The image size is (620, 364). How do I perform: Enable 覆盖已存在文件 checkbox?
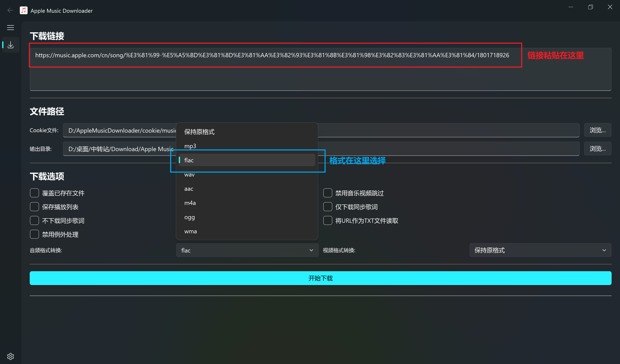(x=34, y=193)
